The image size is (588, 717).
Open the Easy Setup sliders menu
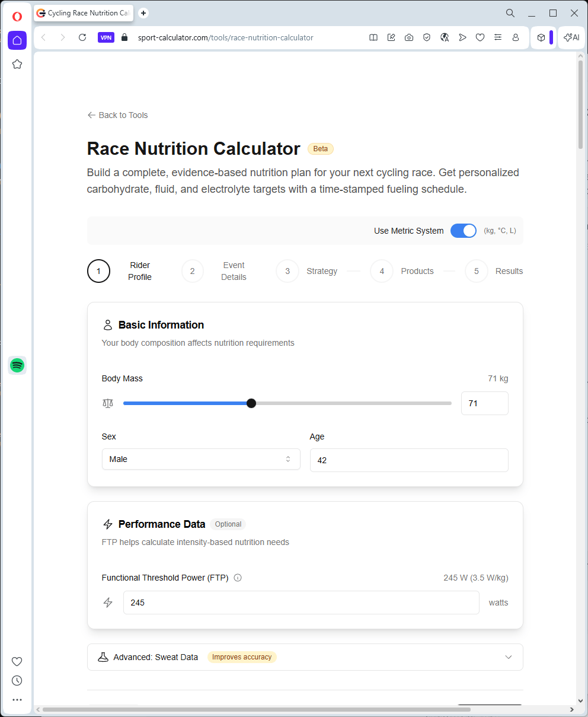pyautogui.click(x=498, y=37)
